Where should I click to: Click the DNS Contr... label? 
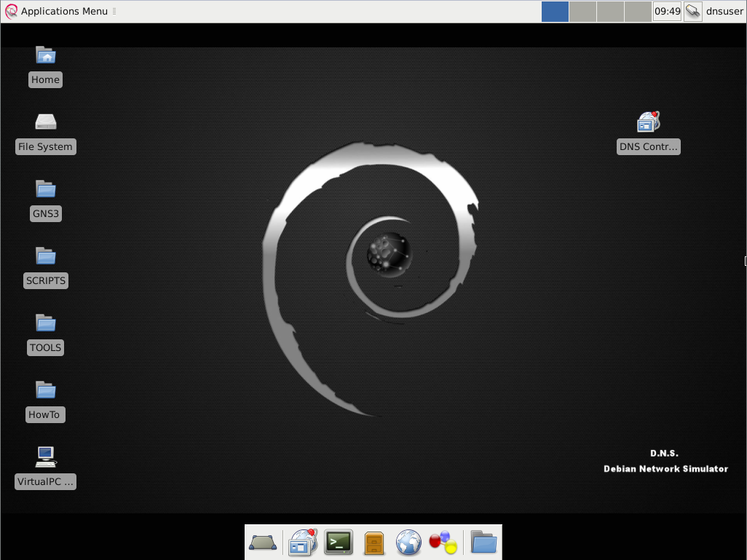pos(649,147)
